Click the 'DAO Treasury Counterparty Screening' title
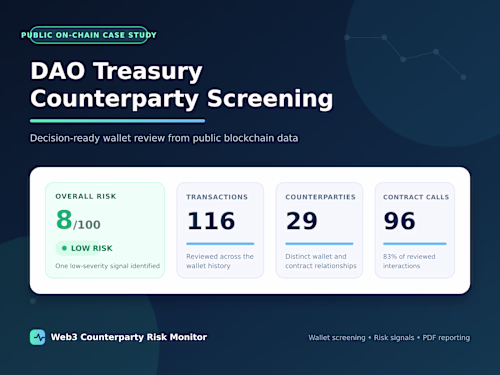500x375 pixels. click(182, 85)
